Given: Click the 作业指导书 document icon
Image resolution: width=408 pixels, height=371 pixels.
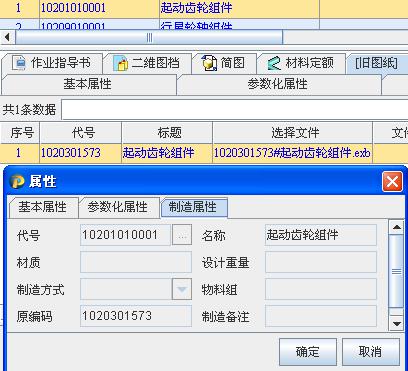Looking at the screenshot, I should (20, 63).
